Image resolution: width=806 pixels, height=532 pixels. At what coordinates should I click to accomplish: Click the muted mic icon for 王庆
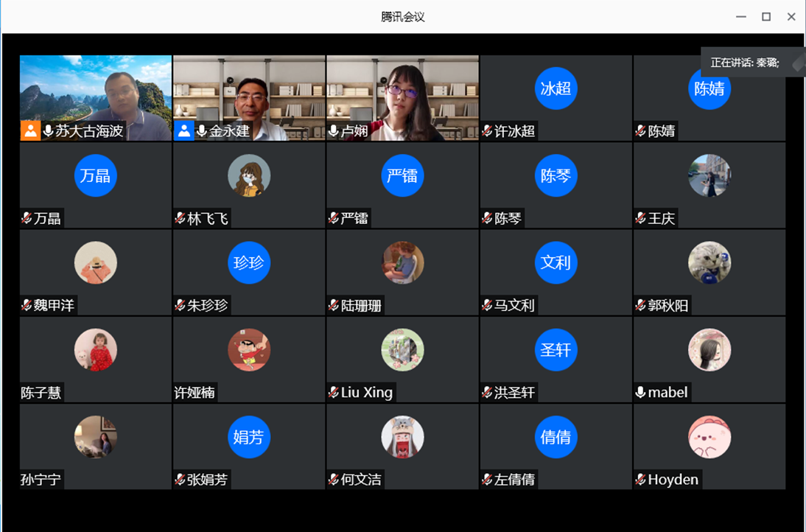click(640, 218)
